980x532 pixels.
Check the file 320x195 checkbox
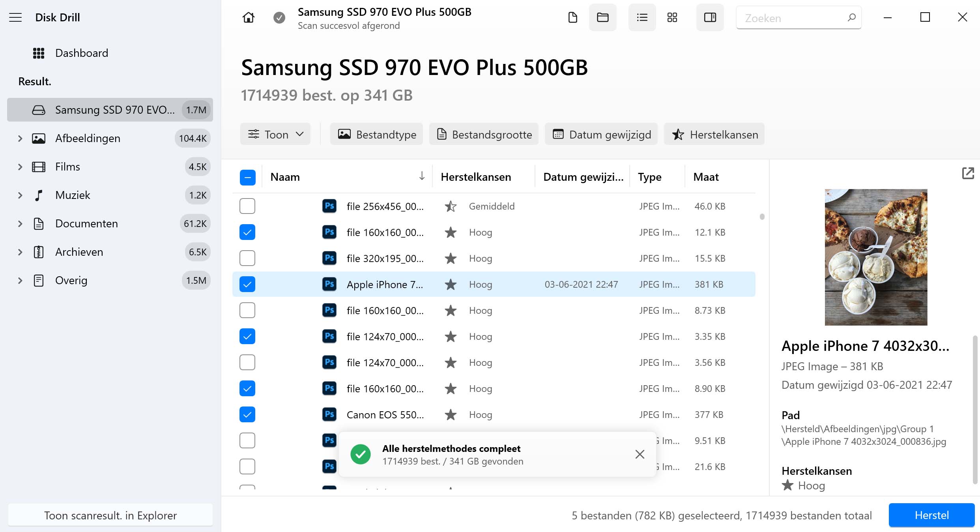(247, 258)
